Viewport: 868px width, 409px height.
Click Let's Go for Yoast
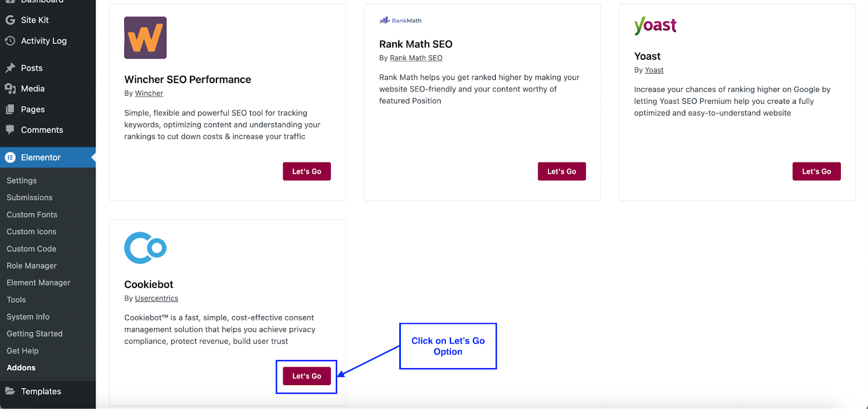click(816, 171)
